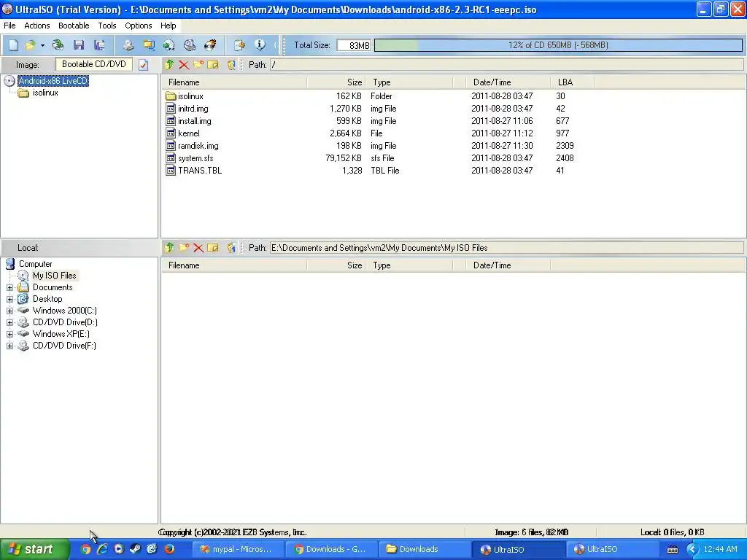747x560 pixels.
Task: Click the Total Size 83MB field
Action: [x=354, y=45]
